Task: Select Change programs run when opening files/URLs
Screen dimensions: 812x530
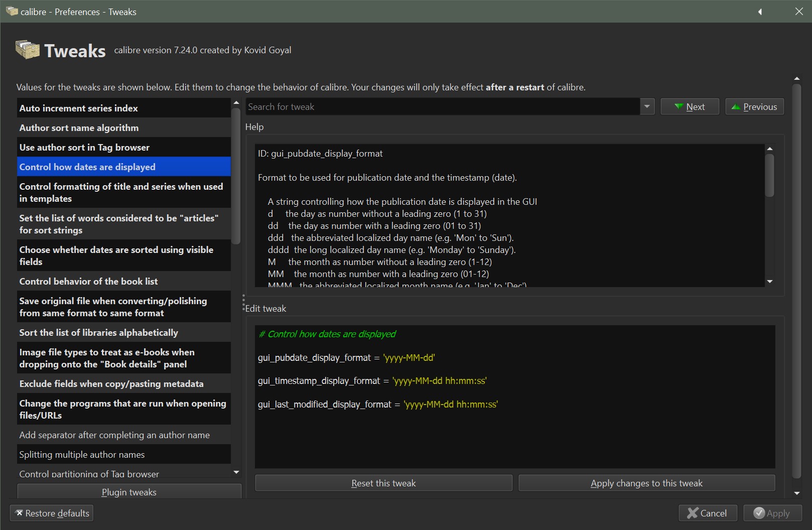Action: 124,409
